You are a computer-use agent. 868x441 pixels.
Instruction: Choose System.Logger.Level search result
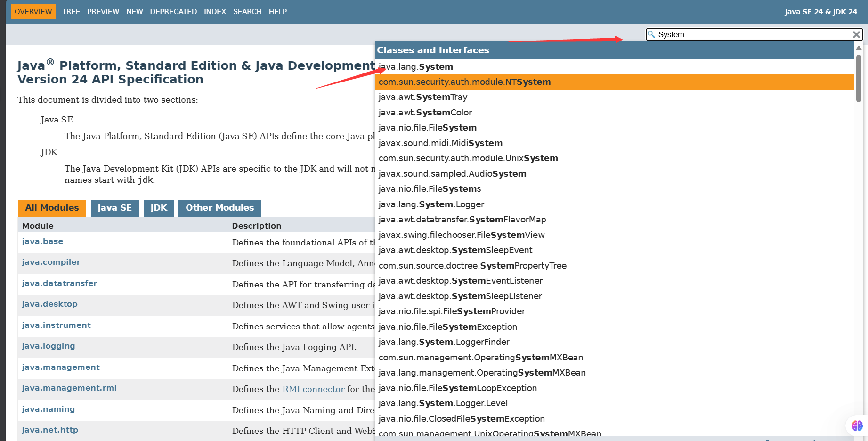615,403
